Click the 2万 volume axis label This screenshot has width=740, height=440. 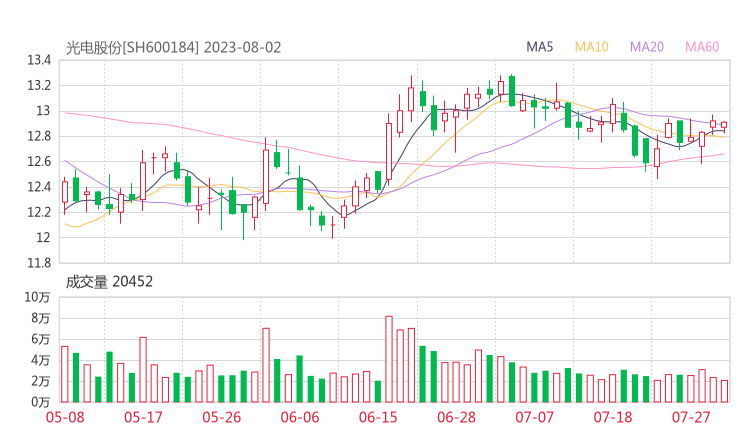click(41, 381)
